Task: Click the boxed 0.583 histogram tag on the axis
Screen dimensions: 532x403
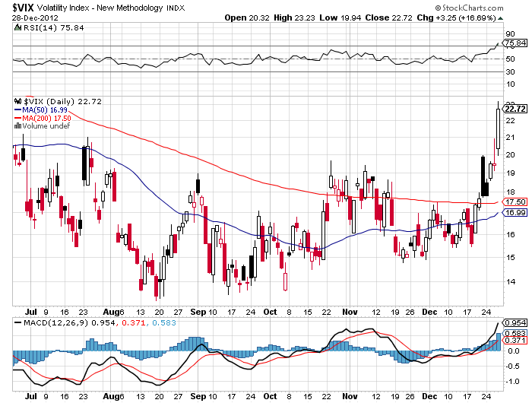Action: pyautogui.click(x=515, y=333)
